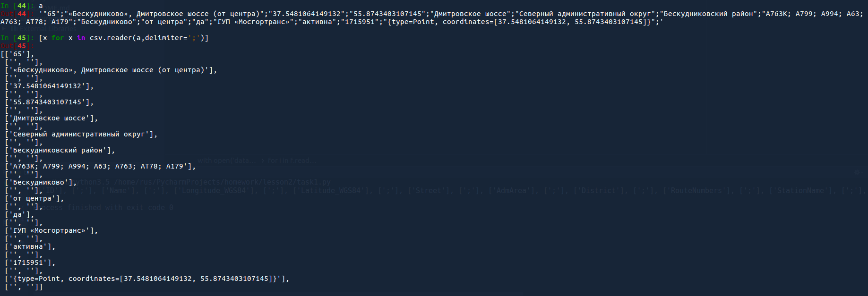Viewport: 868px width, 296px height.
Task: Expand the External Libraries tree node
Action: [x=4, y=29]
